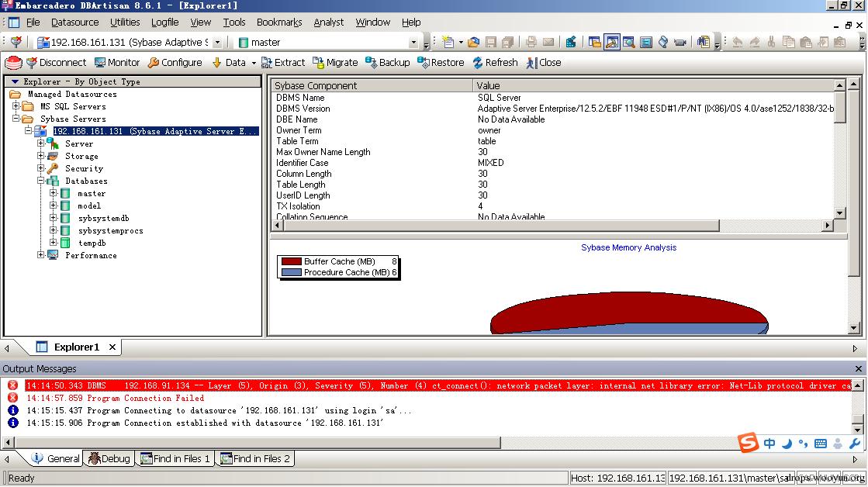Click the red datasource icon left of Disconnect
Screen dimensions: 868x487
[13, 63]
